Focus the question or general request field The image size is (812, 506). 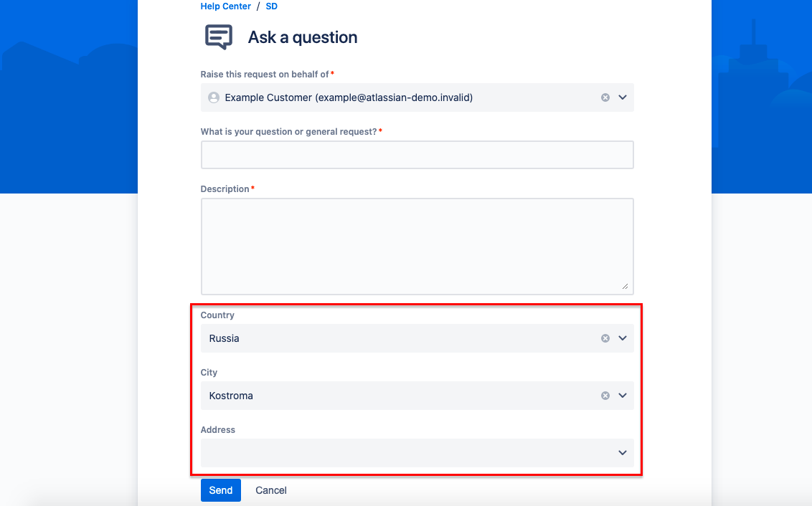(x=417, y=155)
